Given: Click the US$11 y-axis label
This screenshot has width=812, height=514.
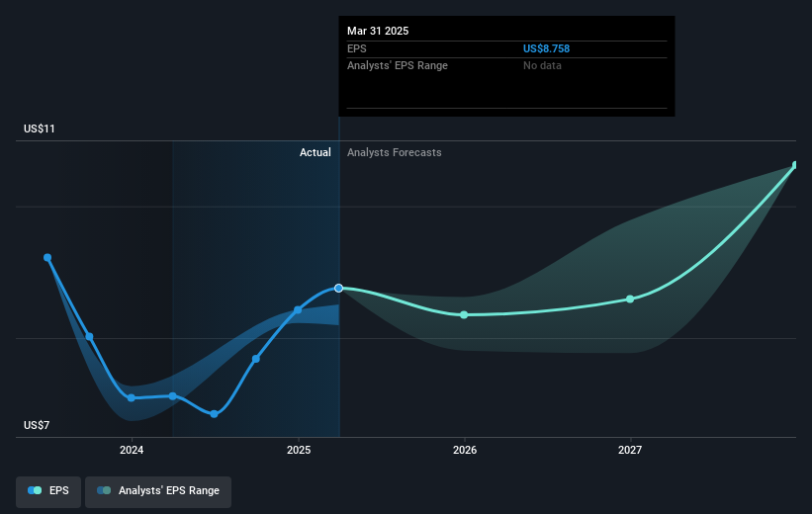Looking at the screenshot, I should [x=40, y=128].
